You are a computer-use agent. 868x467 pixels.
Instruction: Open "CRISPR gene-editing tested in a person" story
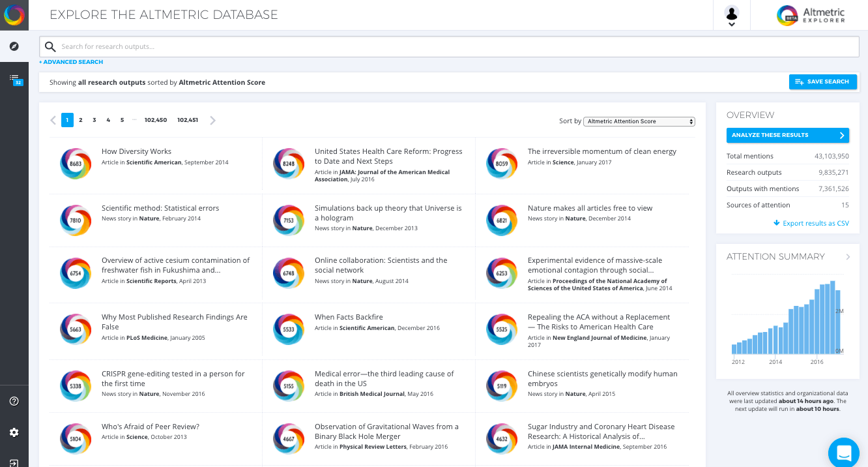tap(173, 379)
